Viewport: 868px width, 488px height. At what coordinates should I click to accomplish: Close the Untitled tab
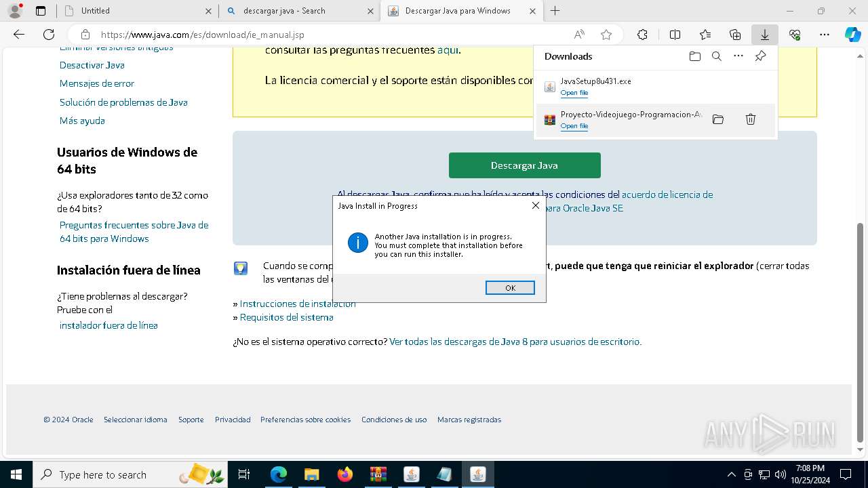[x=208, y=11]
